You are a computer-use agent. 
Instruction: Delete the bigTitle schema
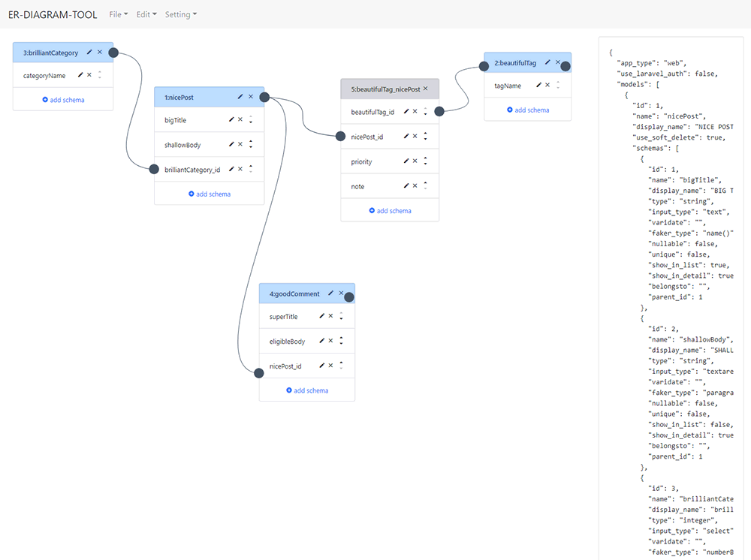240,119
